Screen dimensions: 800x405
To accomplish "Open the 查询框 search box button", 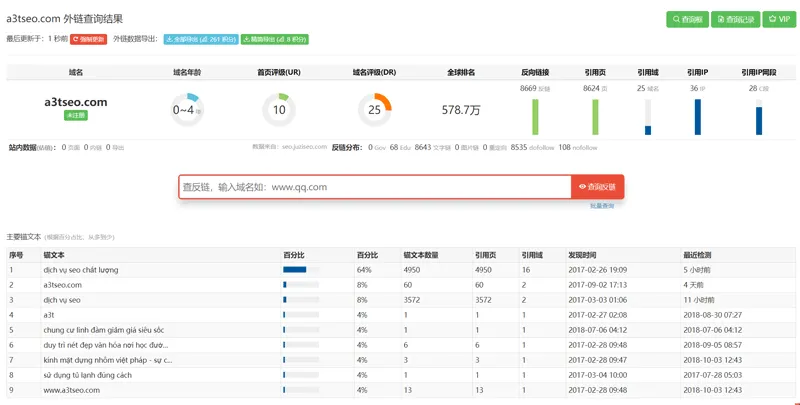I will tap(687, 19).
